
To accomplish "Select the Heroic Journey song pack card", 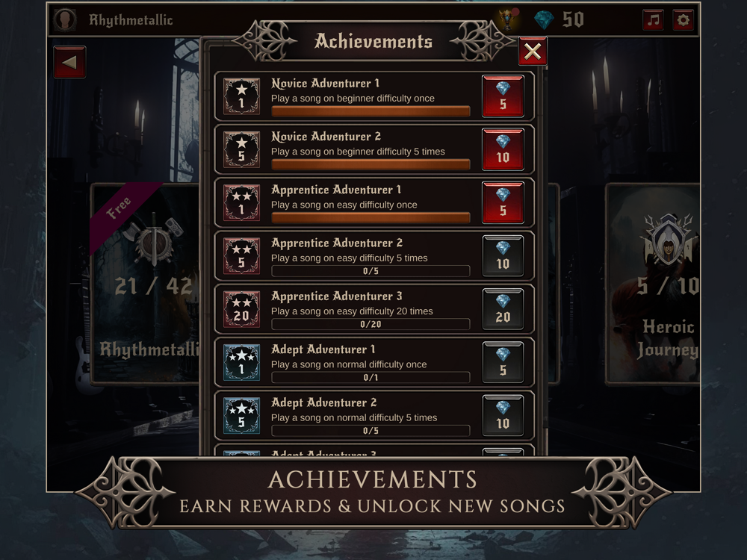I will click(652, 284).
